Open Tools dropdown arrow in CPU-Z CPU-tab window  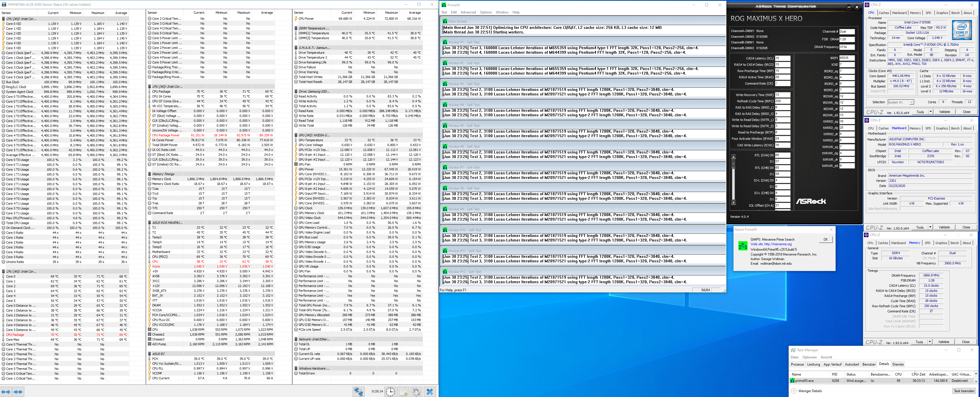coord(931,112)
